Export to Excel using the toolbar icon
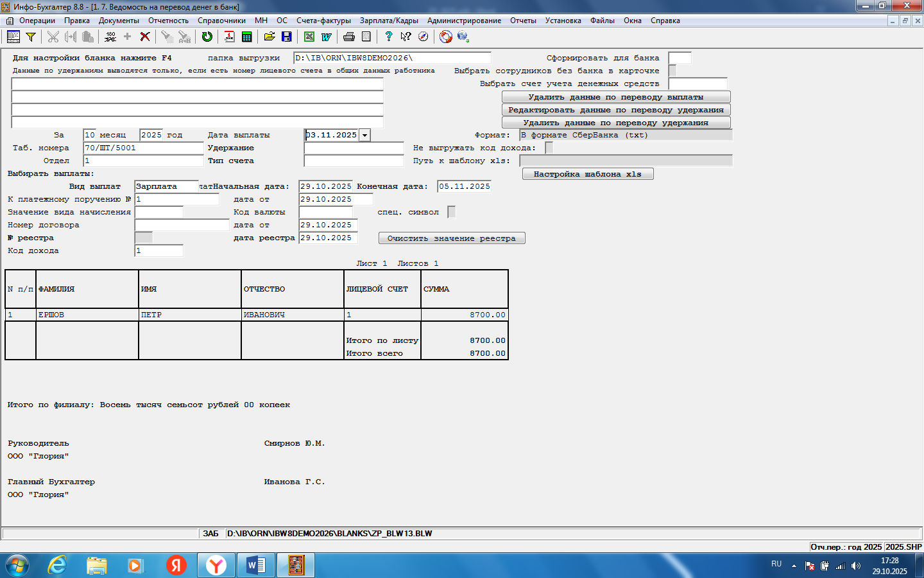Image resolution: width=924 pixels, height=578 pixels. 309,37
